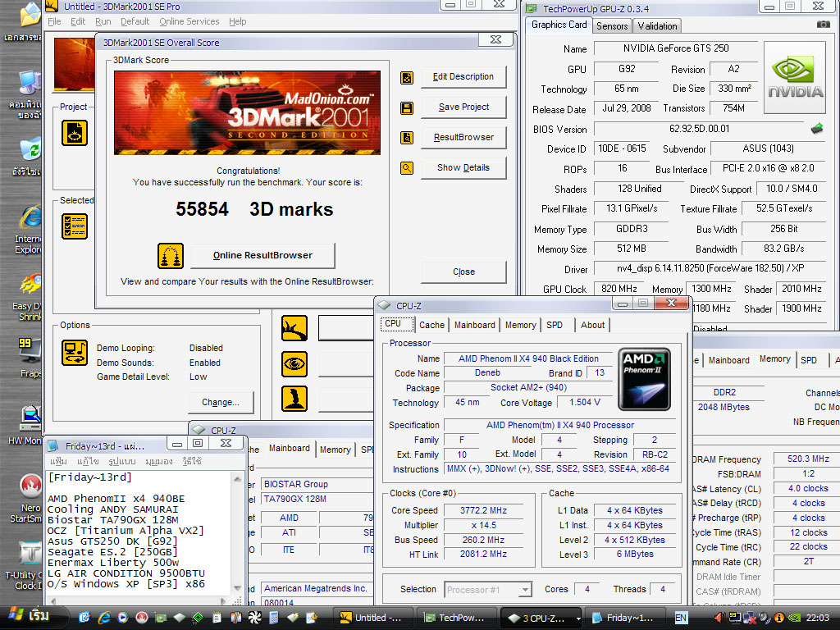Viewport: 840px width, 630px height.
Task: Click the ResultBrowser button
Action: pyautogui.click(x=463, y=137)
